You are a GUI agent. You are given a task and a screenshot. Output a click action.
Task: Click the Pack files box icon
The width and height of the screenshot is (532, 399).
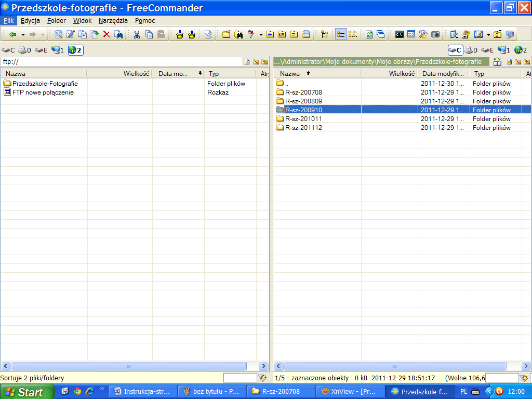[179, 34]
